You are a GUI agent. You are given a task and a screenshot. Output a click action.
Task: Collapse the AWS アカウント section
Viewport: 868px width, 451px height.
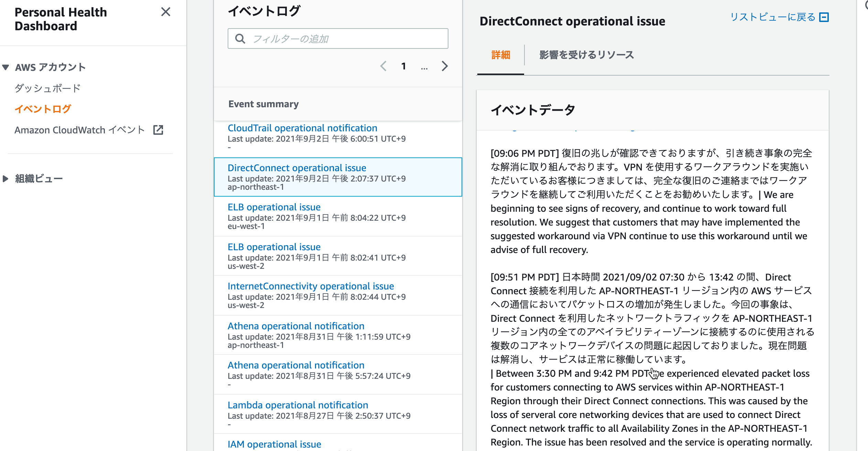click(6, 67)
